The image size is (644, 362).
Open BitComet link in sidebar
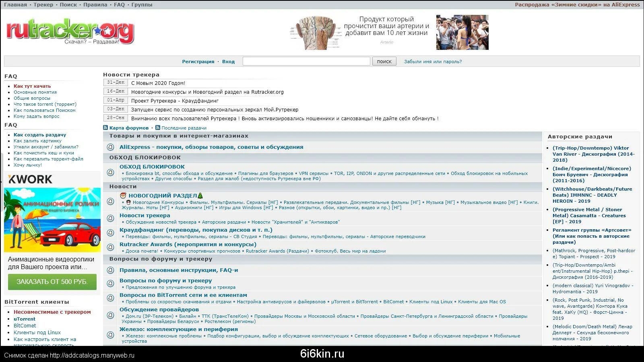tap(25, 326)
